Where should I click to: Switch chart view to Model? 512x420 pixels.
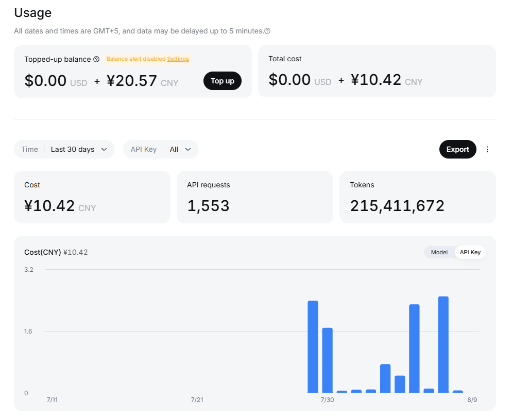coord(439,252)
